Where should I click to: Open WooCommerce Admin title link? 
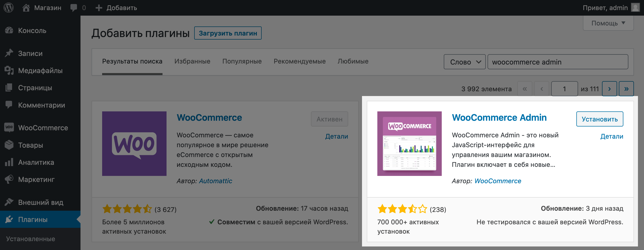pyautogui.click(x=499, y=117)
